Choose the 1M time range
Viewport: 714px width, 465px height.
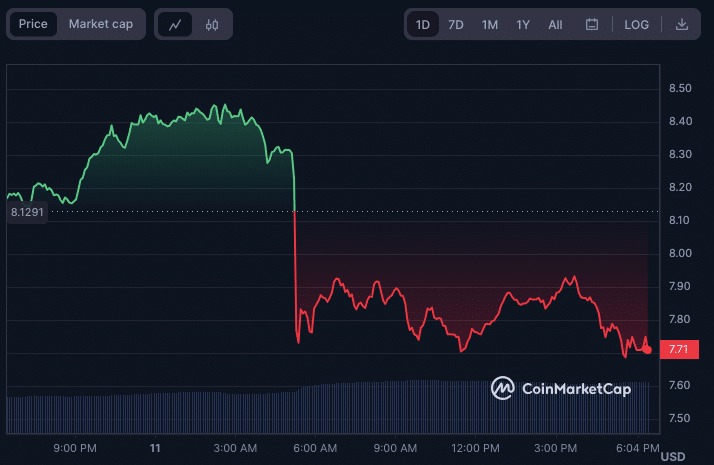[x=490, y=24]
